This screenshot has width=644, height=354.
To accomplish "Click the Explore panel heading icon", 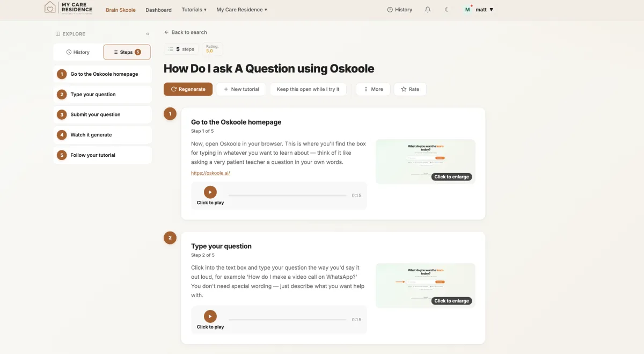I will (x=58, y=34).
